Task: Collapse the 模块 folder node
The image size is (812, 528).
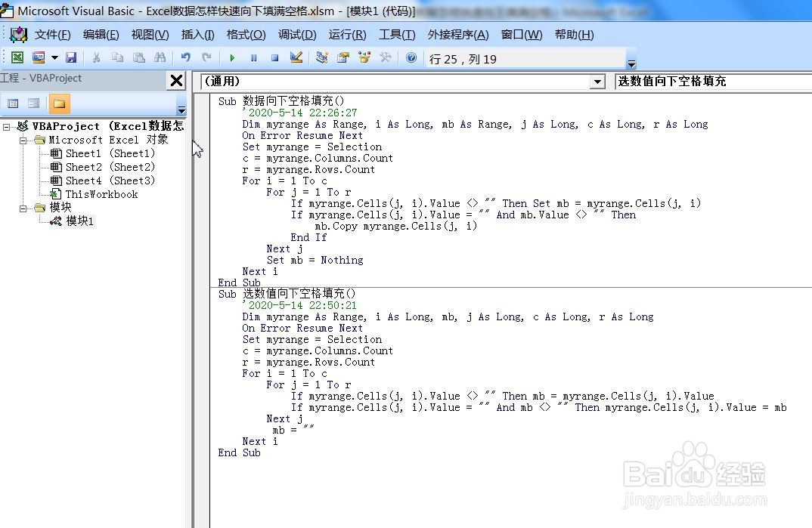Action: coord(23,208)
